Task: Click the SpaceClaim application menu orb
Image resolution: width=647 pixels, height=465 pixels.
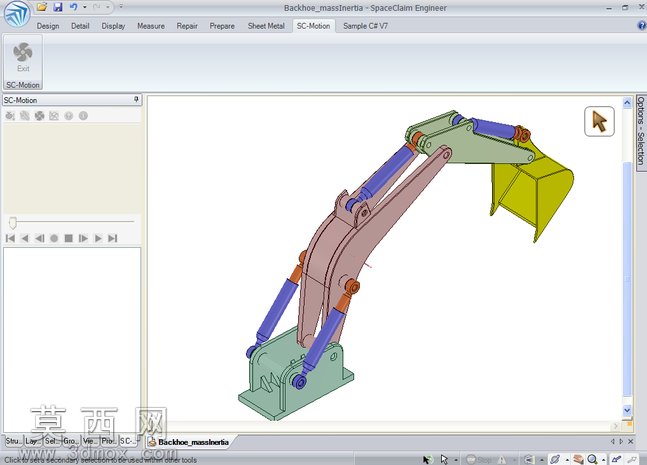Action: pyautogui.click(x=17, y=13)
